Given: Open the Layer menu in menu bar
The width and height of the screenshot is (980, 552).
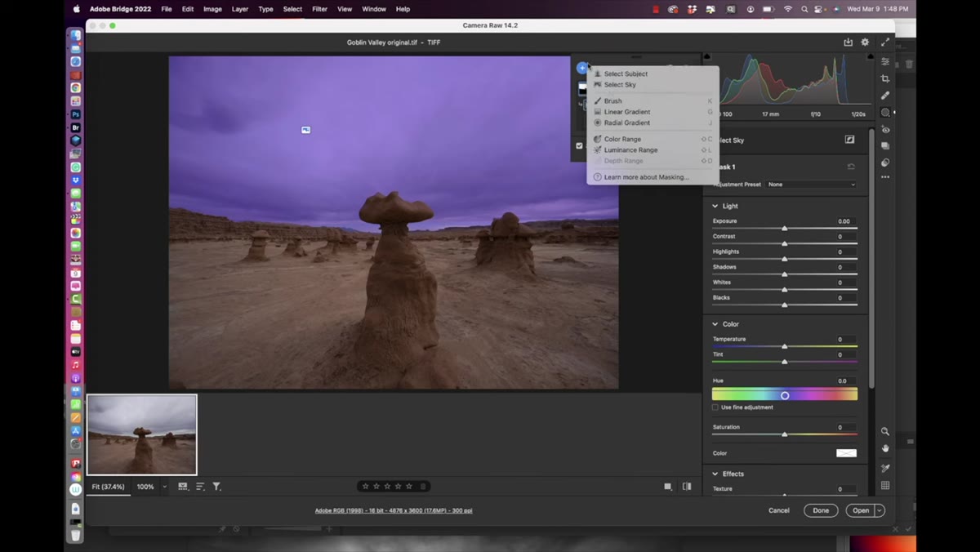Looking at the screenshot, I should 240,9.
